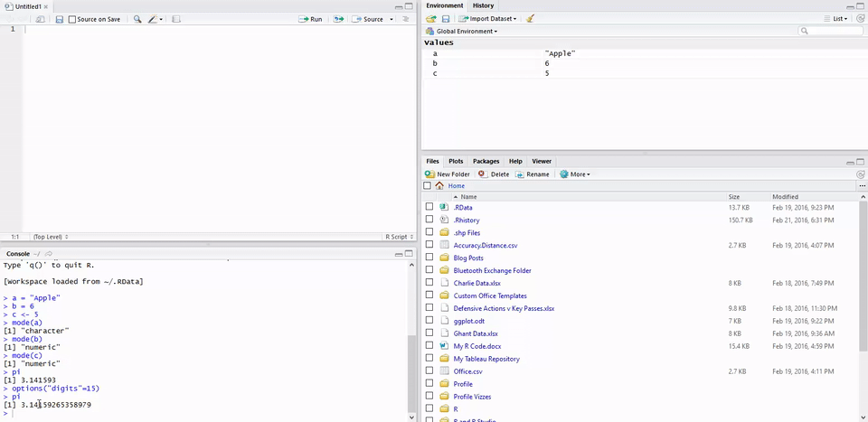Click the compile notebook icon in editor toolbar

pyautogui.click(x=175, y=19)
